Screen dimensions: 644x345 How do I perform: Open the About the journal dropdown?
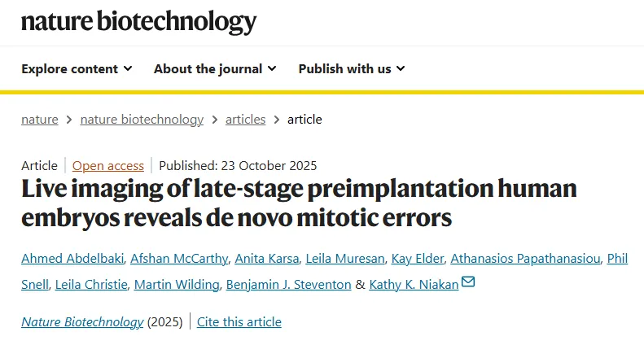(215, 68)
